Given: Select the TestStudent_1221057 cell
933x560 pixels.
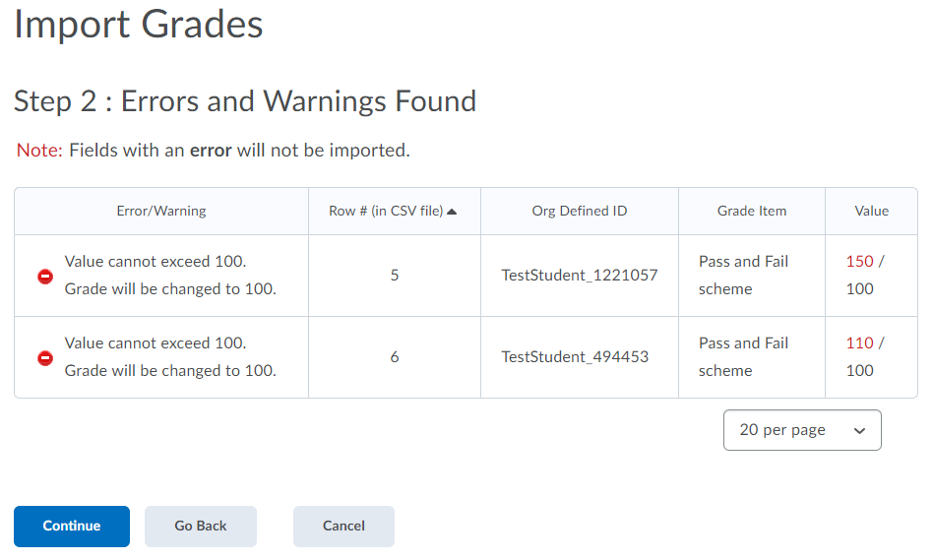Looking at the screenshot, I should 579,275.
